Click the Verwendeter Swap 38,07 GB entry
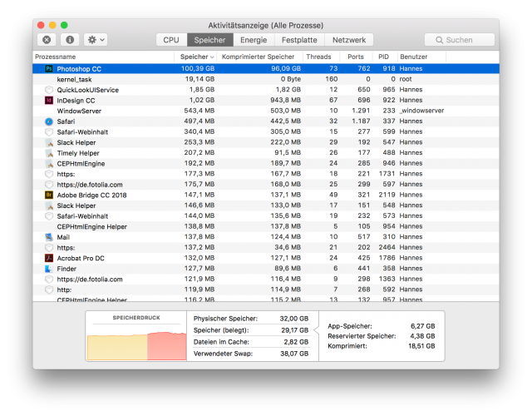Viewport: 532px width, 416px height. tap(251, 354)
